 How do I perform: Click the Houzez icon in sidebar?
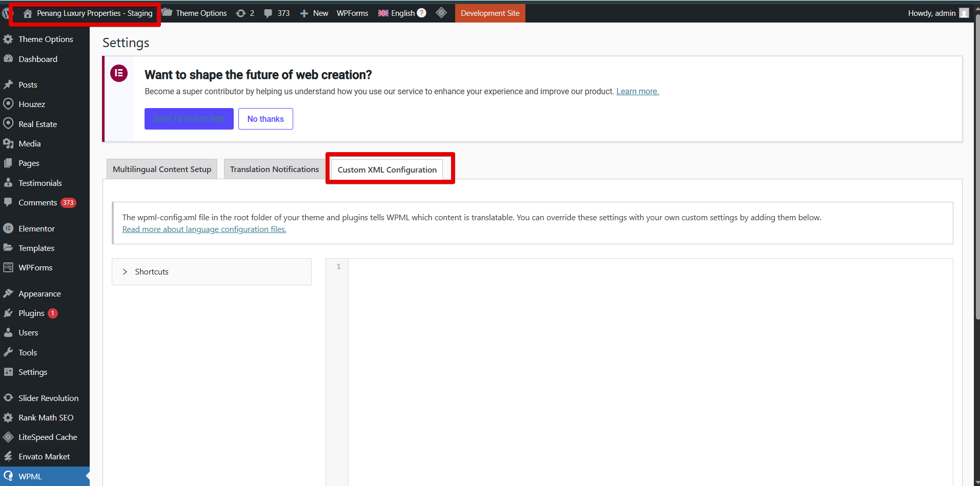(x=8, y=104)
